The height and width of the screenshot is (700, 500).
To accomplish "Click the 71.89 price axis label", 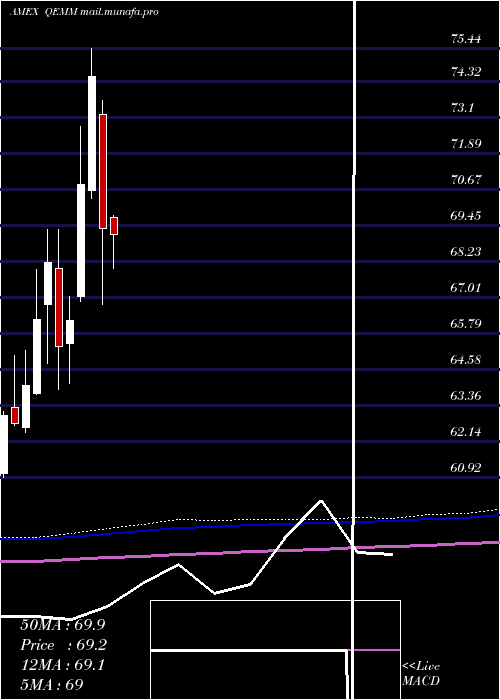I will tap(466, 144).
